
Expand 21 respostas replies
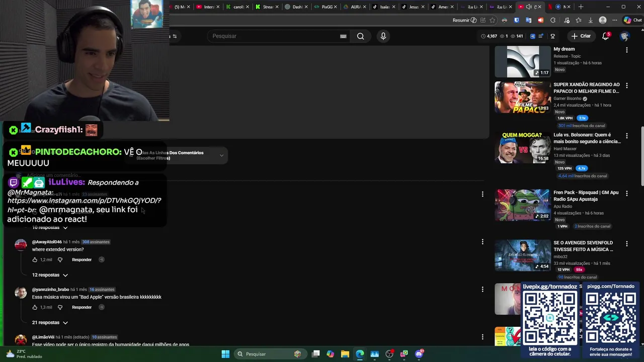(50, 323)
